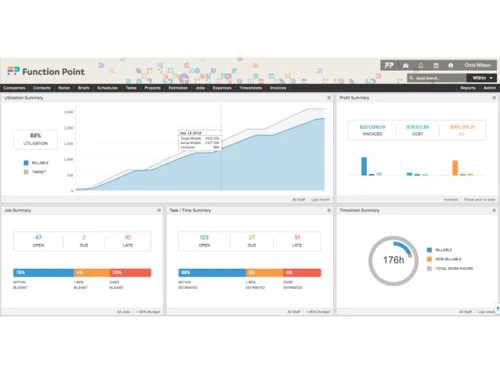Open the Tasks menu

coord(131,88)
